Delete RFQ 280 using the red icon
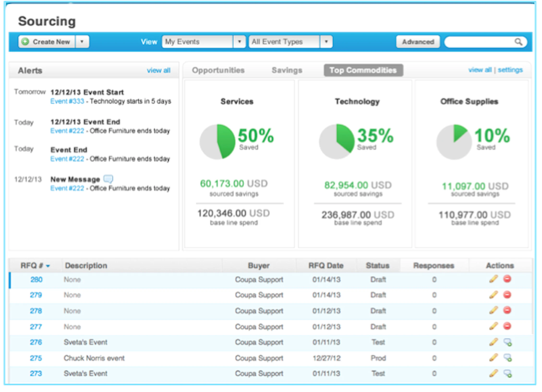The width and height of the screenshot is (542, 392). pos(507,279)
